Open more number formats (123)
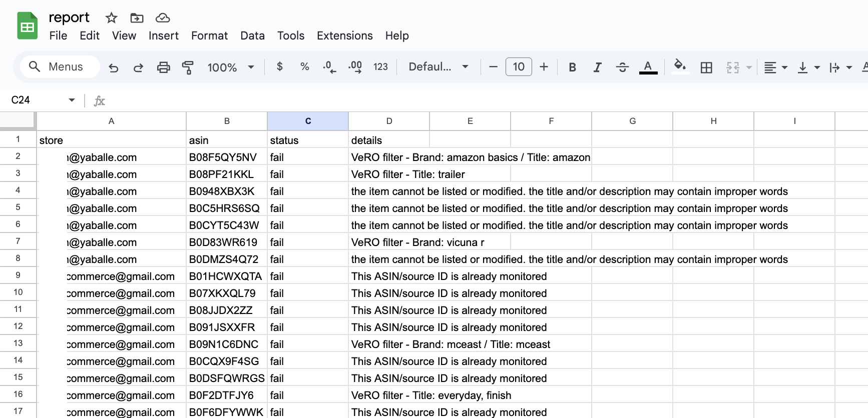 pyautogui.click(x=380, y=66)
